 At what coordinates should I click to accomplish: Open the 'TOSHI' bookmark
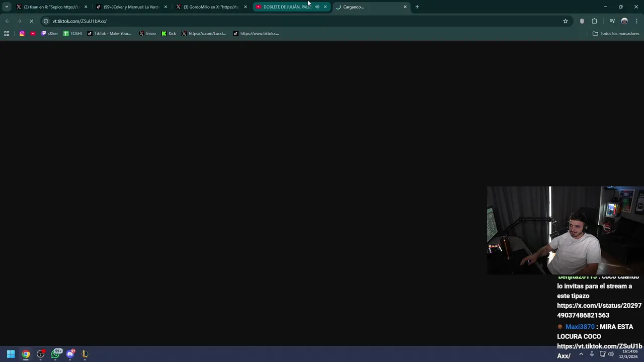click(72, 34)
